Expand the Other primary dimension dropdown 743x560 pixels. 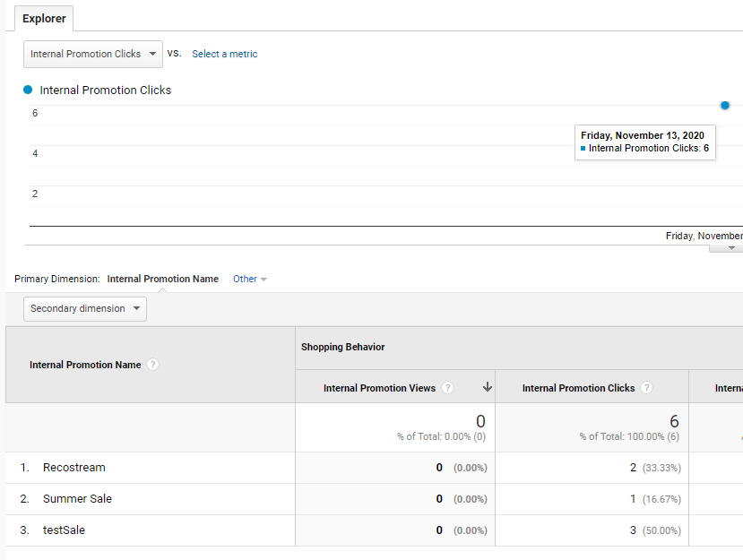click(x=250, y=279)
